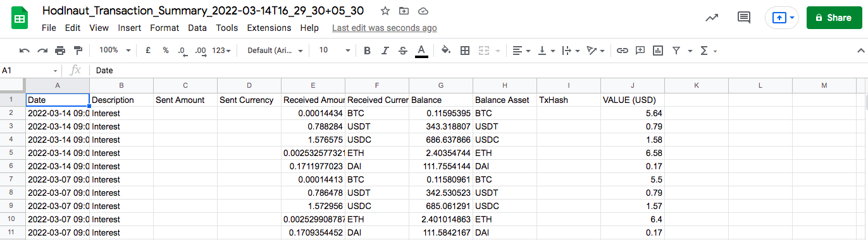Open the text color picker
868x240 pixels.
[421, 51]
